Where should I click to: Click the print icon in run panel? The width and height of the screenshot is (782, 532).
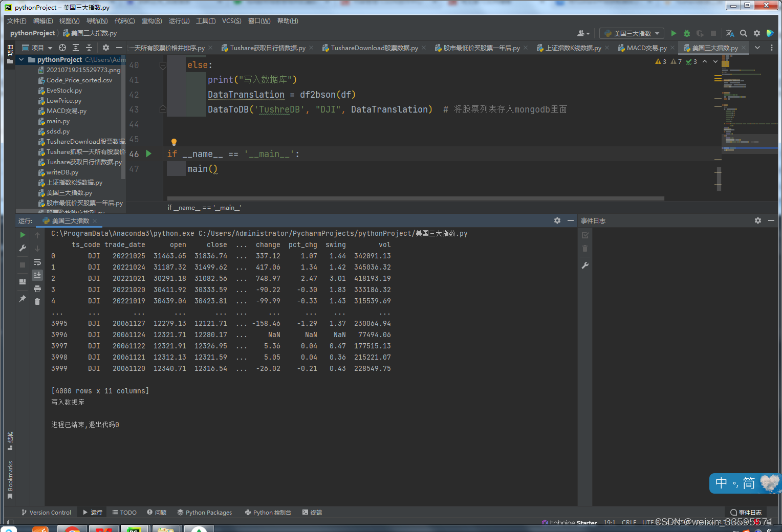(37, 289)
